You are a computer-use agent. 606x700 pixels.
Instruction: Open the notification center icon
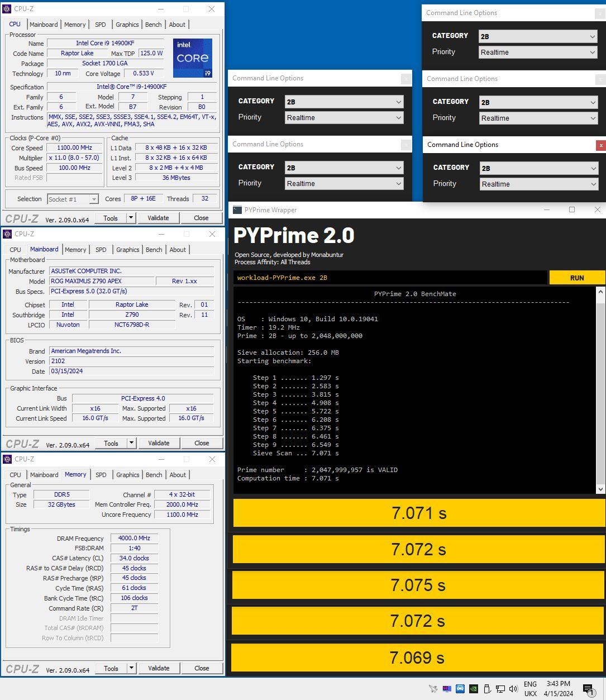click(x=588, y=689)
